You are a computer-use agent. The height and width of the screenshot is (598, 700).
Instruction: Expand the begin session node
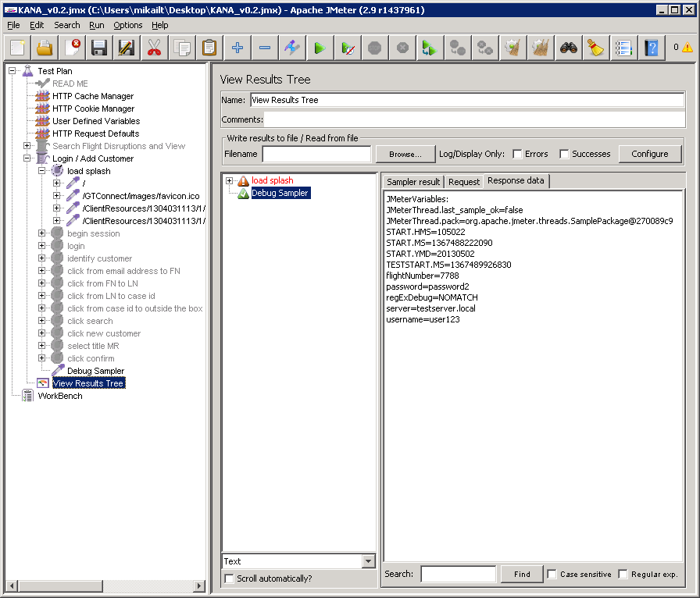point(41,233)
